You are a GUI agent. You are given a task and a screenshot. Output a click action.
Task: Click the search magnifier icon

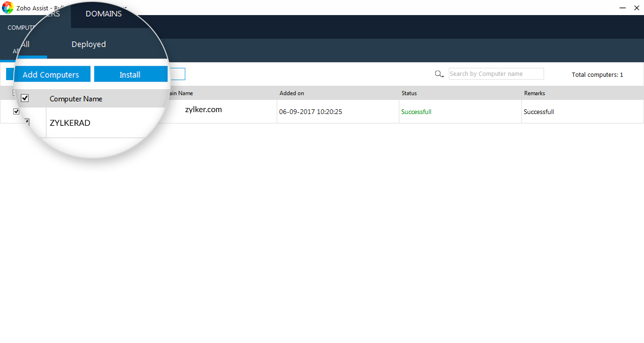click(x=439, y=74)
